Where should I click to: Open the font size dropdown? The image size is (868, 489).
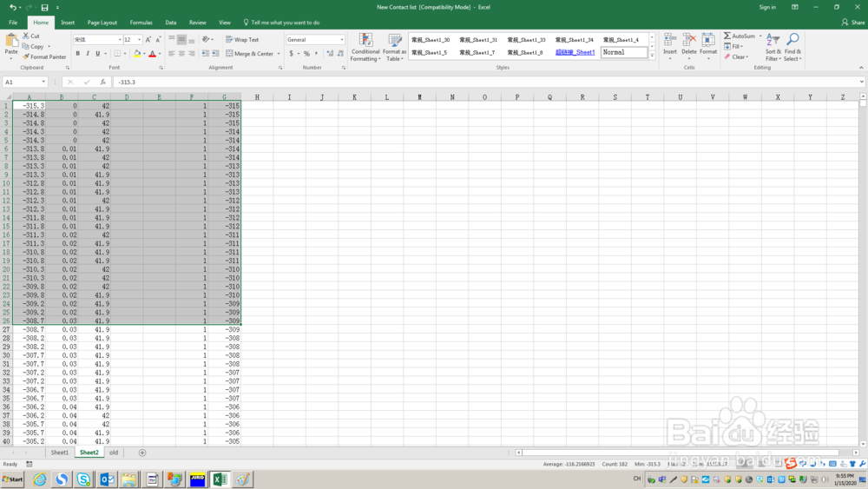point(139,40)
